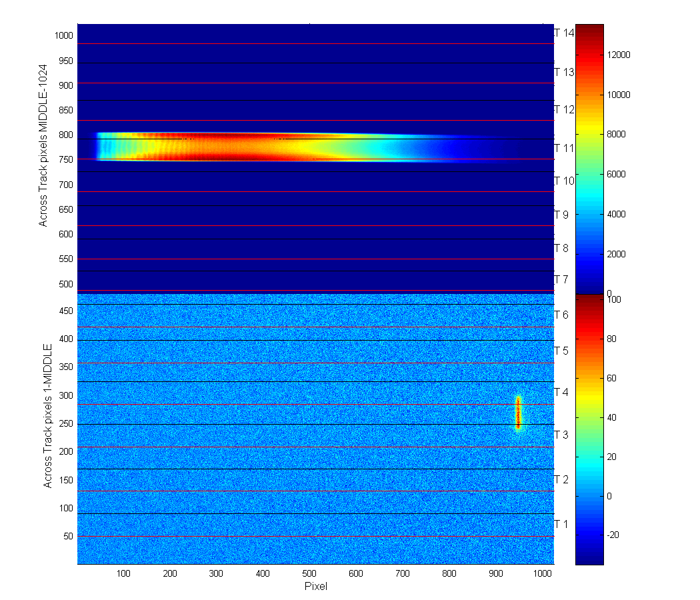Viewport: 700px width, 600px height.
Task: Click x-axis tick label 300
Action: coord(216,573)
